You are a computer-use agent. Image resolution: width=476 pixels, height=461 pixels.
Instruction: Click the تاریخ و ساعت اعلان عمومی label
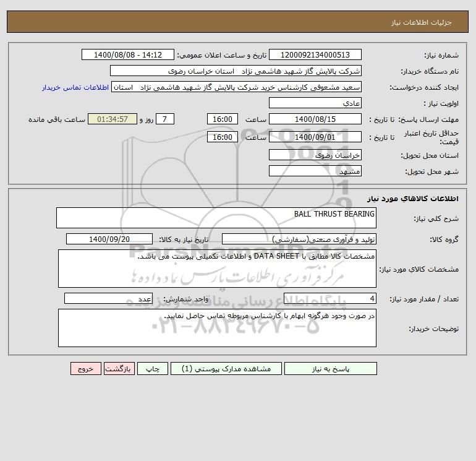pos(222,55)
